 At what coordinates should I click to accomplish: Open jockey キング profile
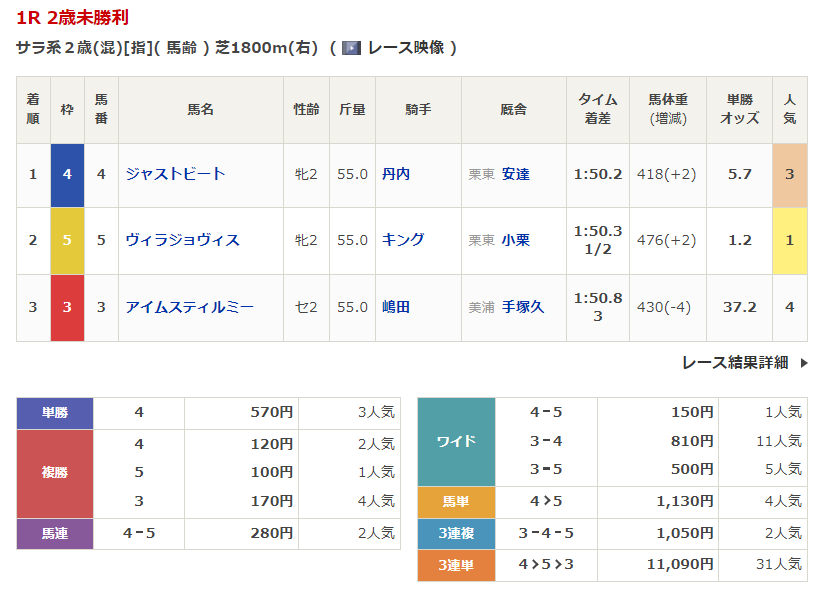click(x=403, y=240)
